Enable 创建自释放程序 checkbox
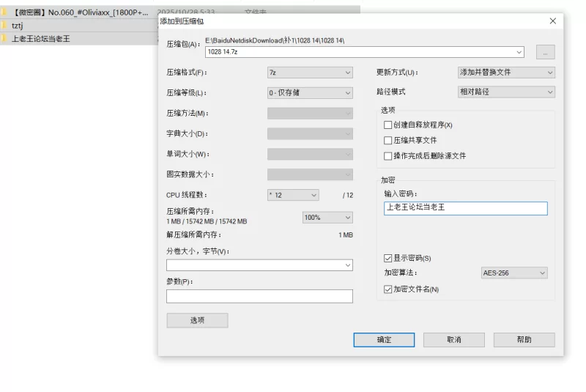Screen dimensions: 586x392 click(x=388, y=125)
